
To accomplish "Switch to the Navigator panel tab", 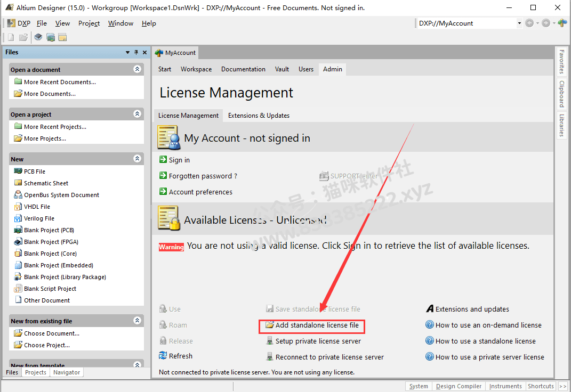I will pyautogui.click(x=67, y=372).
